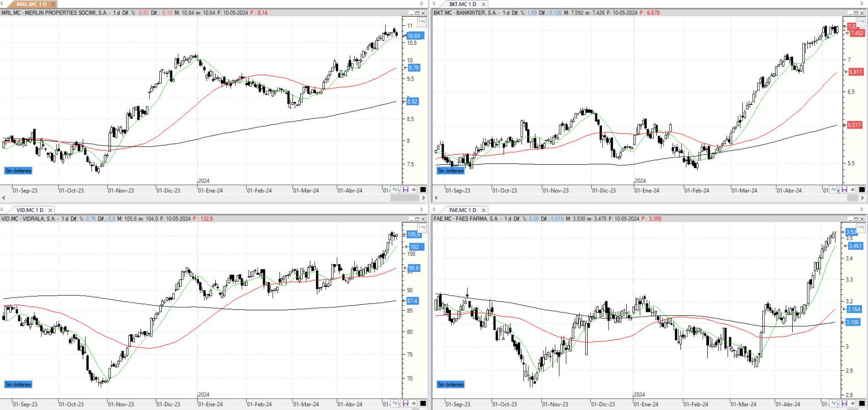Click MRL.MC scrollbar left arrow
Viewport: 868px width, 410px height.
coord(4,198)
